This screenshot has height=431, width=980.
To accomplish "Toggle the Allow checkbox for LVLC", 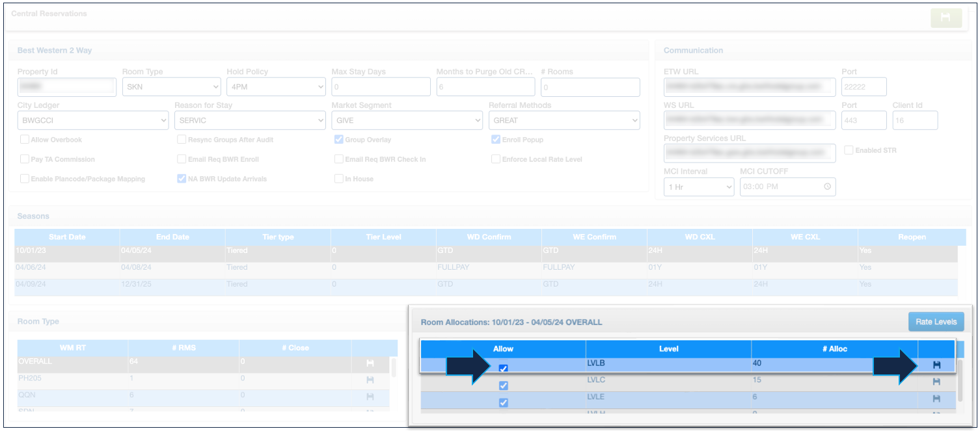I will (503, 385).
